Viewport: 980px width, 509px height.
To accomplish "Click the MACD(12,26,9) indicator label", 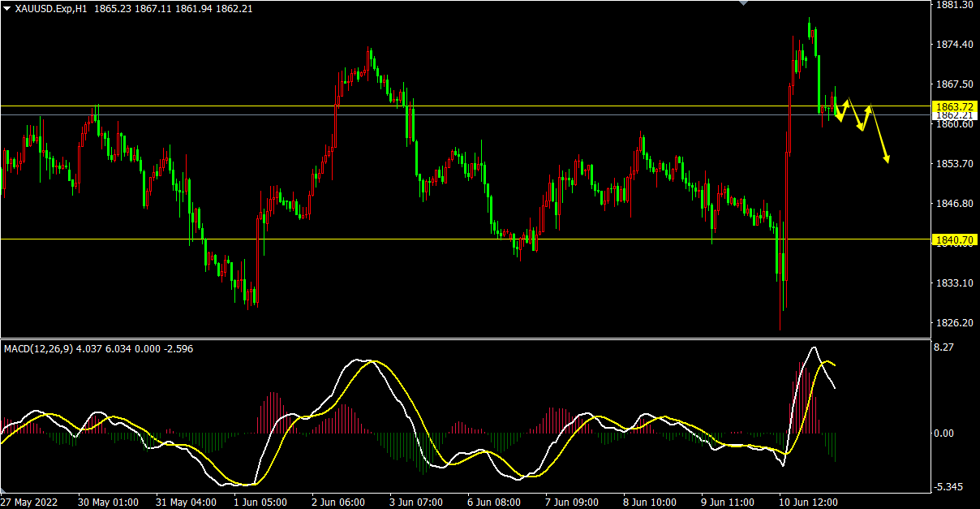I will coord(38,348).
